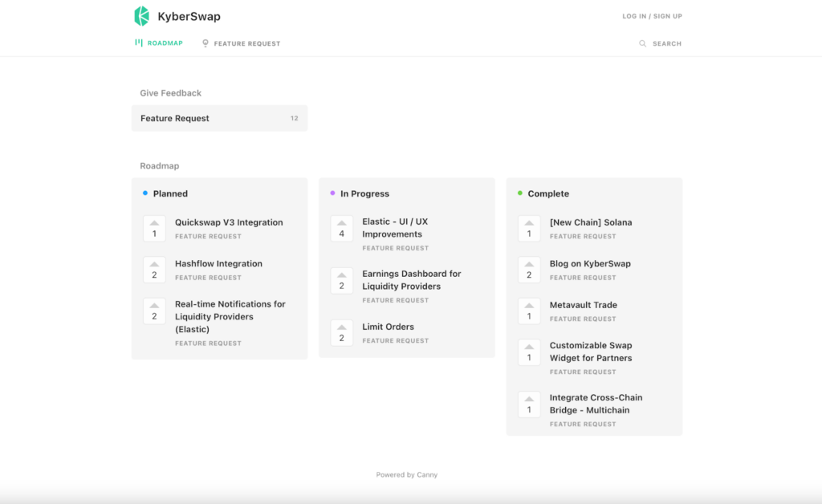Open Integrate Cross-Chain Bridge - Multichain post
Viewport: 822px width, 504px height.
tap(596, 404)
